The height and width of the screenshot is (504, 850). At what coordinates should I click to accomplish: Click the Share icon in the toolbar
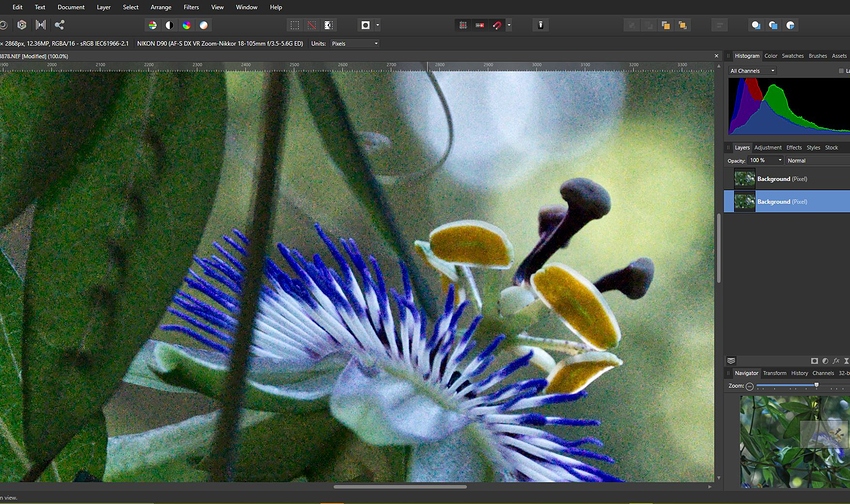59,25
